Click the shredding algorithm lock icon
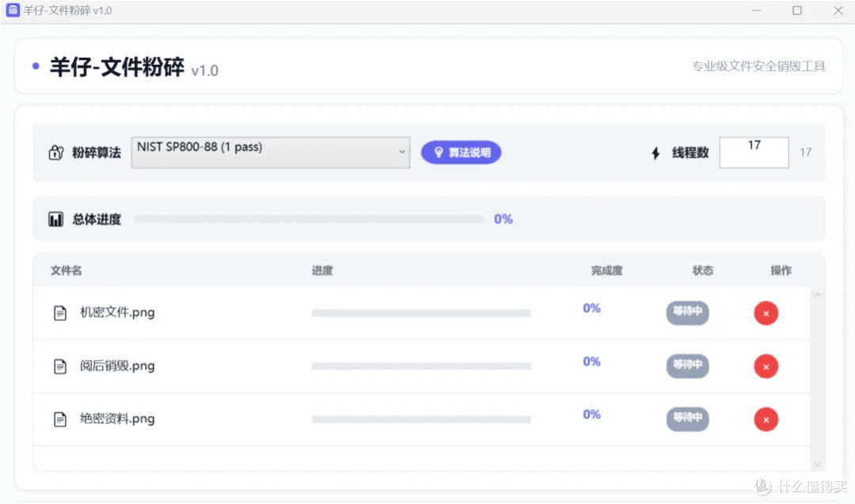 pos(56,153)
